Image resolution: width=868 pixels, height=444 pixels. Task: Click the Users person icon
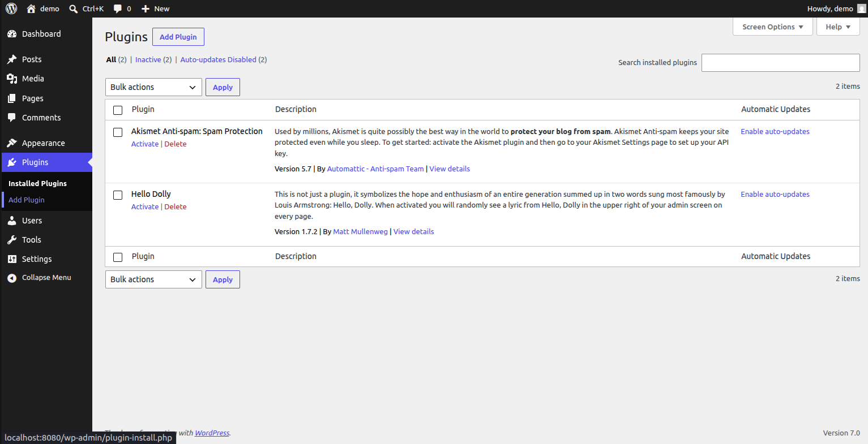[x=12, y=221]
